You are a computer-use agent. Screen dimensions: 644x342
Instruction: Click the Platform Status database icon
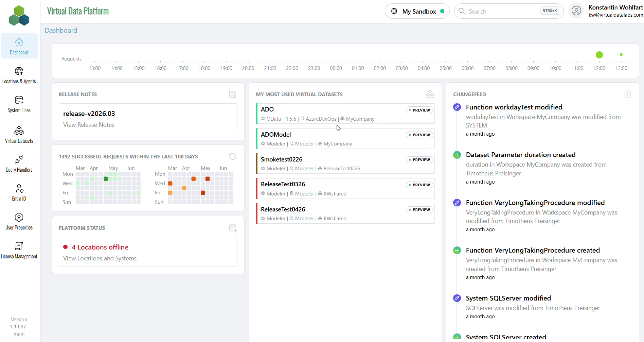[233, 228]
